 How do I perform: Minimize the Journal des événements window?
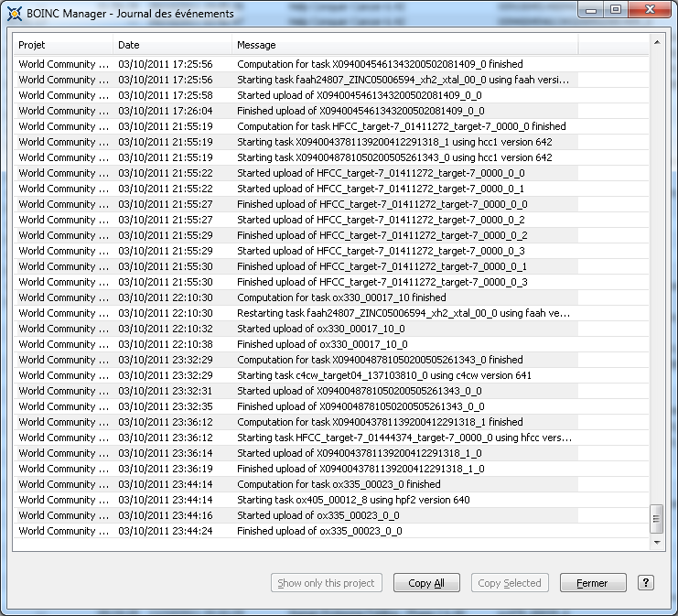pyautogui.click(x=591, y=10)
